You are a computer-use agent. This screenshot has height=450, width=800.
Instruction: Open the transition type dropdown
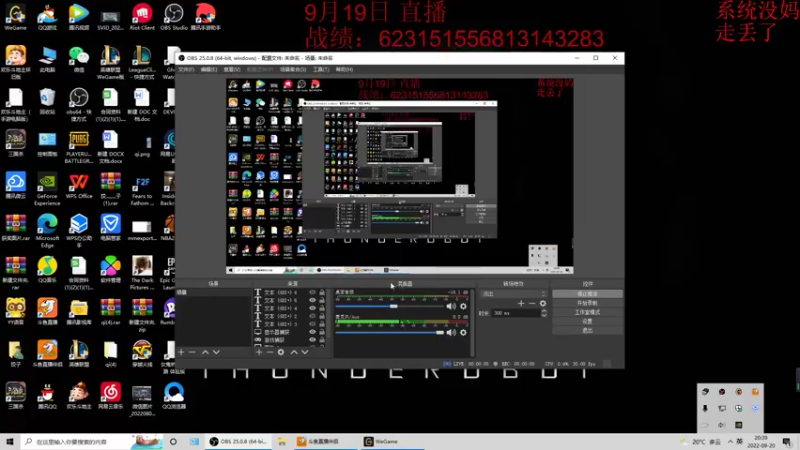513,294
